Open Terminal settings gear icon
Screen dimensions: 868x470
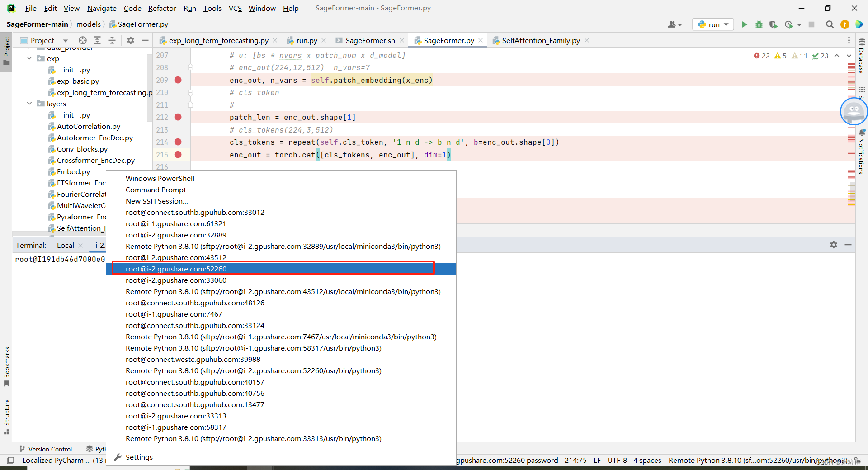834,245
